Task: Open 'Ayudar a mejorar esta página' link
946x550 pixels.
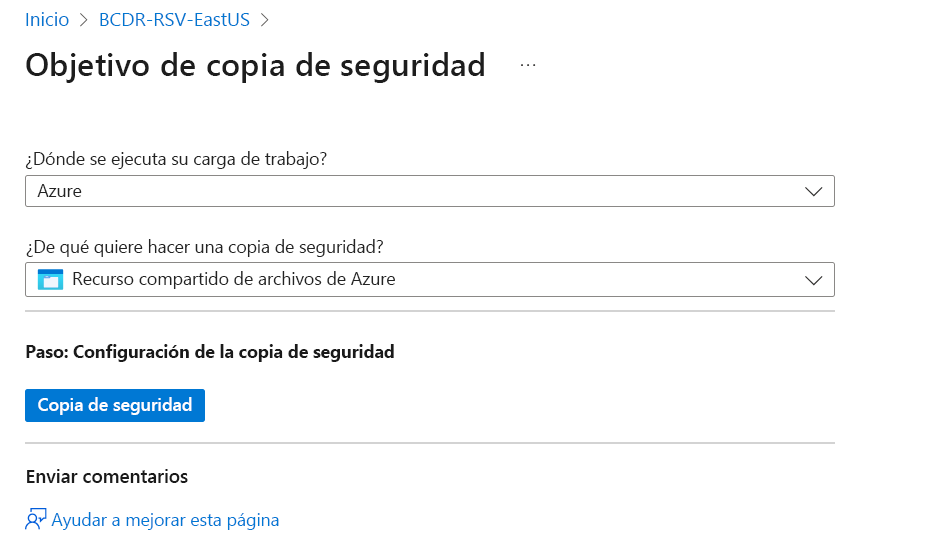Action: tap(165, 520)
